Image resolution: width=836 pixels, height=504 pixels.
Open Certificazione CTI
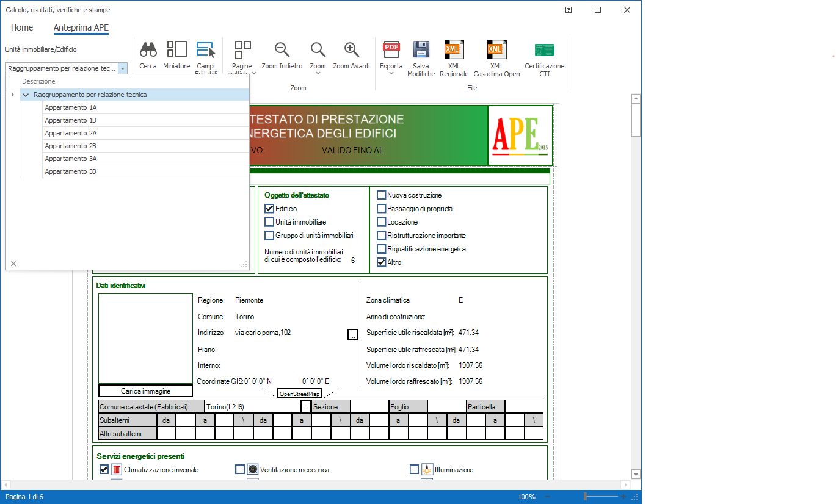click(544, 50)
